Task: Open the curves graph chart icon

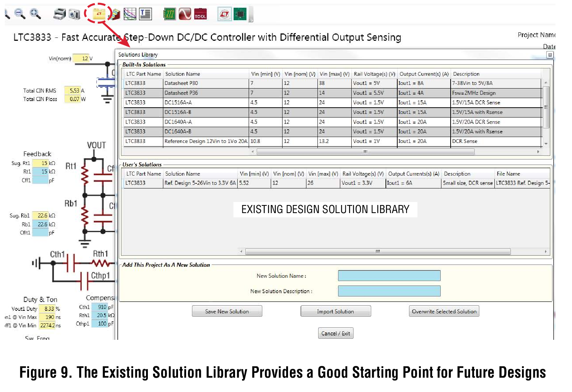Action: [130, 14]
